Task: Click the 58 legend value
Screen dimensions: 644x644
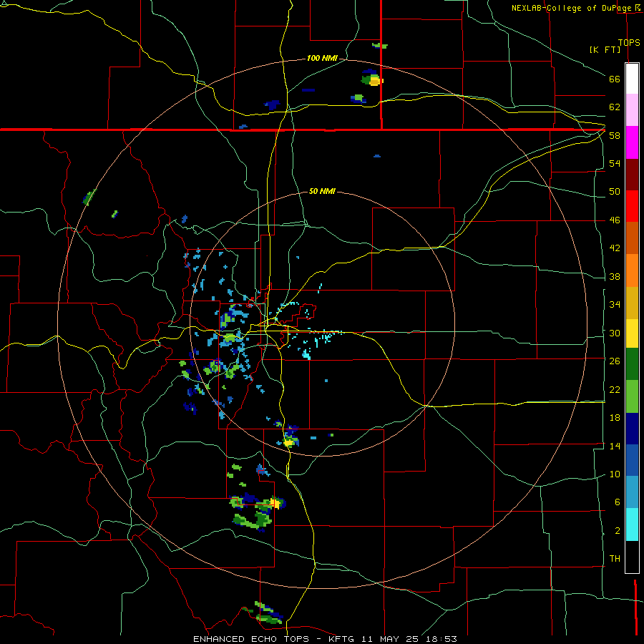Action: click(x=615, y=135)
